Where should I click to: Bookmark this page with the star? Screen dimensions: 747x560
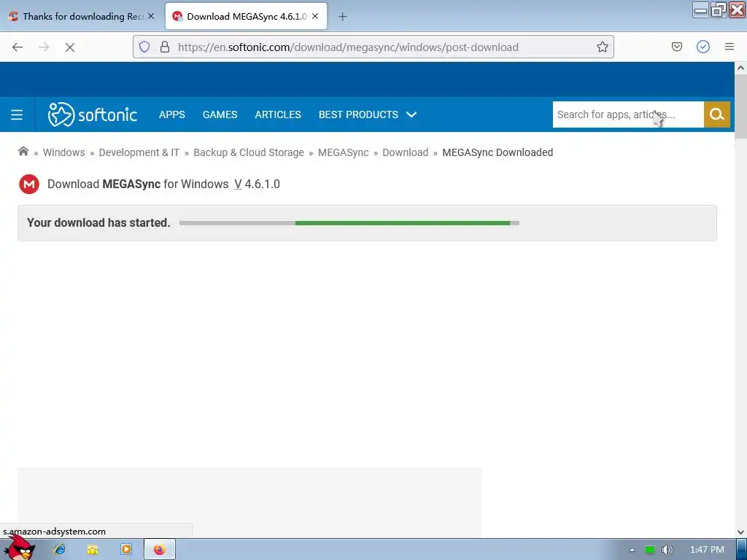pyautogui.click(x=602, y=47)
